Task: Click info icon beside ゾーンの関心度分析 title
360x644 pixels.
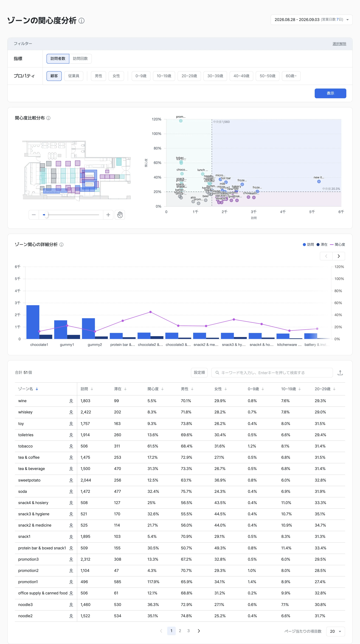Action: click(x=81, y=21)
